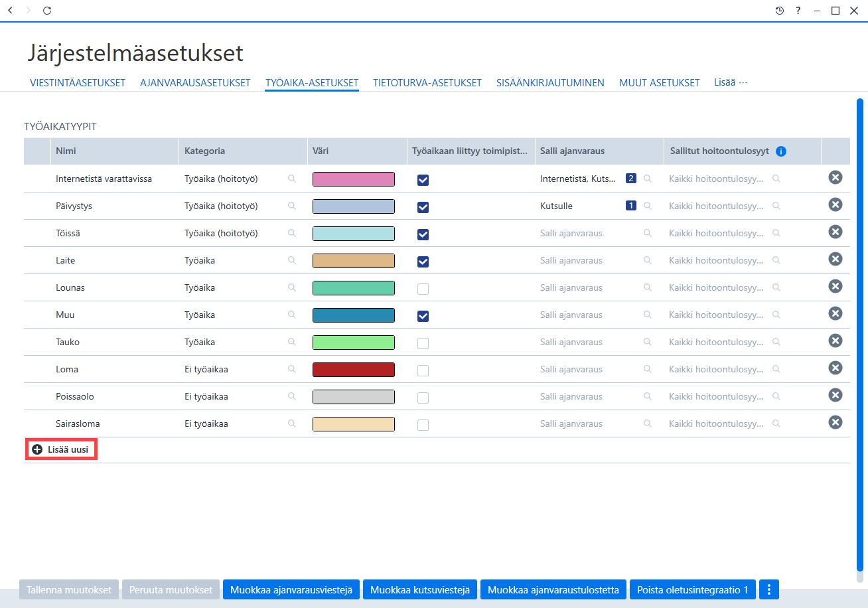The image size is (868, 608).
Task: Check the Poissaolo toimipiste checkbox
Action: pyautogui.click(x=423, y=398)
